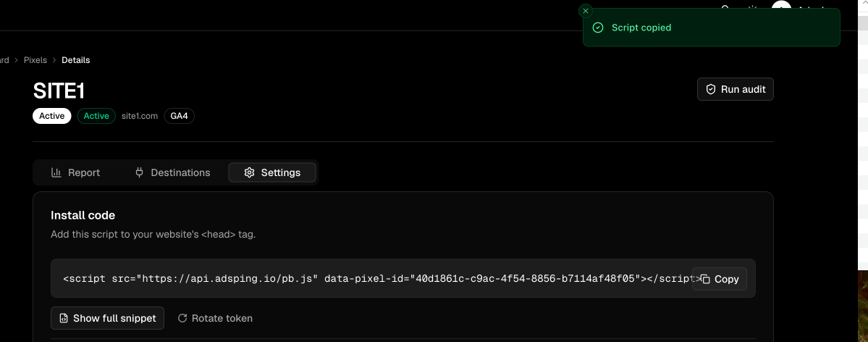Click the head tag instruction text
This screenshot has height=342, width=868.
[x=153, y=235]
